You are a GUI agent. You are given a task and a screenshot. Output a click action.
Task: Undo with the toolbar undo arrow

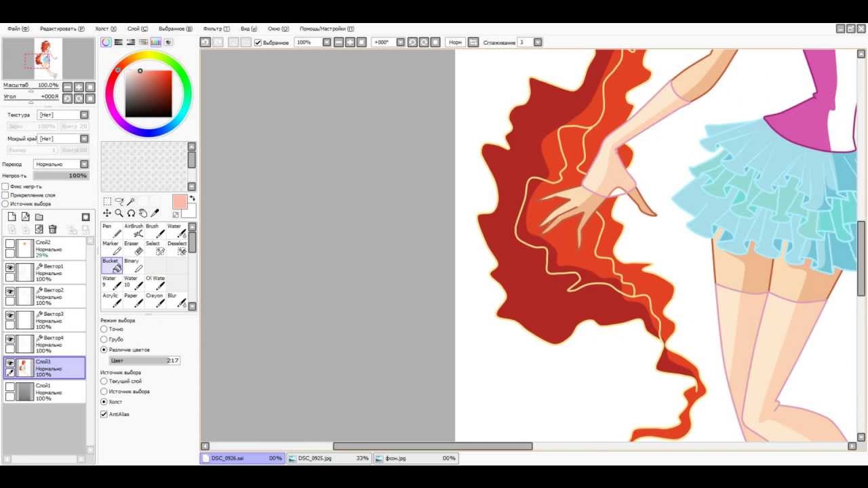click(x=205, y=42)
